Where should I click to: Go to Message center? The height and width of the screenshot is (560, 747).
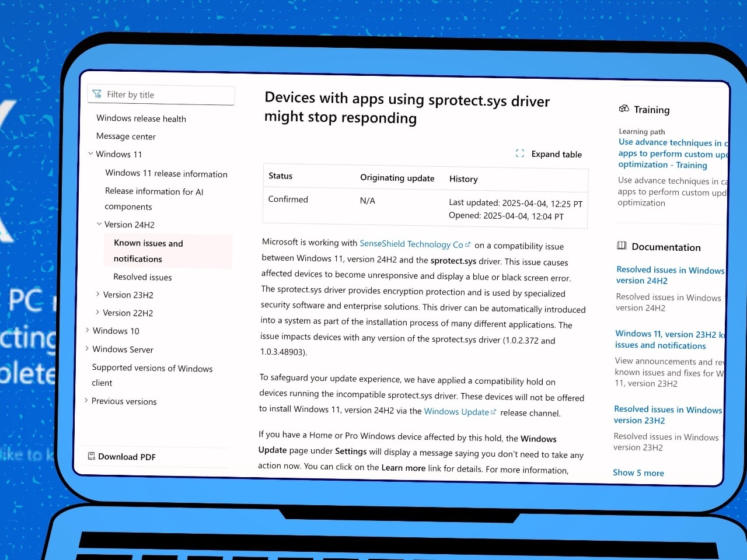pyautogui.click(x=126, y=136)
